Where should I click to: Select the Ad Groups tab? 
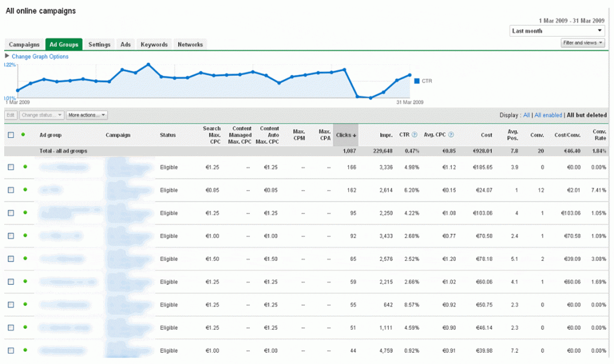pos(64,44)
